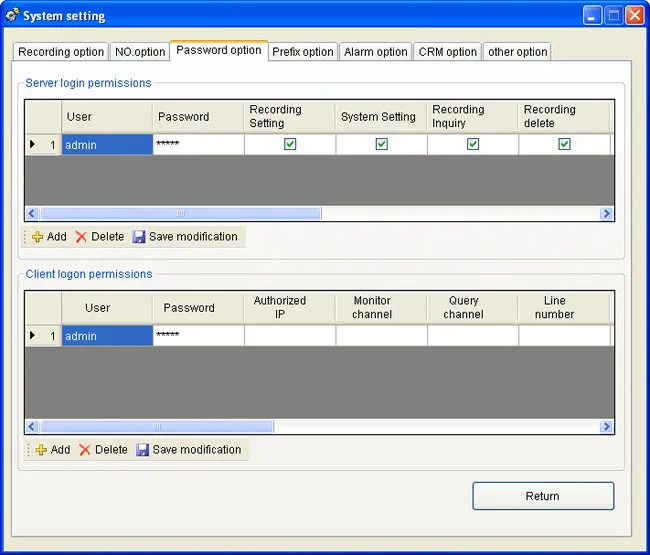
Task: Click the System setting gear icon in title bar
Action: 12,15
